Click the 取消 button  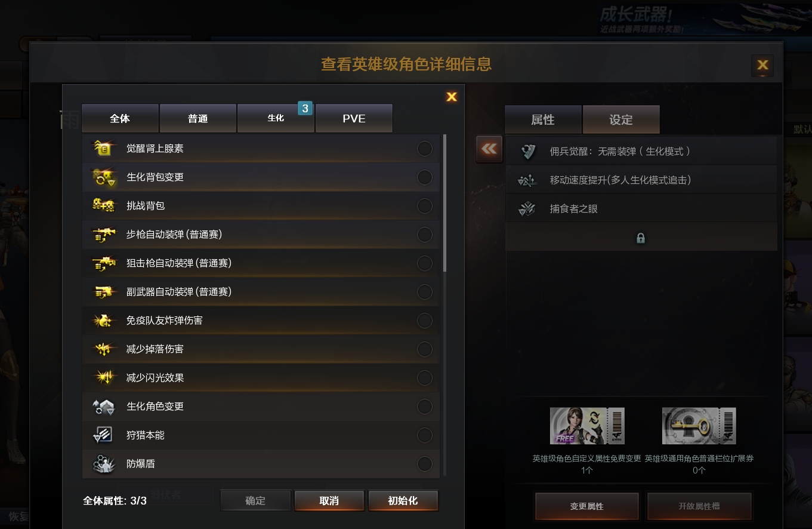329,501
